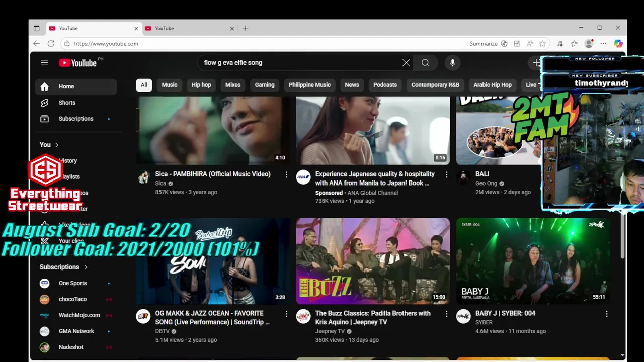Viewport: 644px width, 362px height.
Task: Open the Sica - PAMBIHIRA video title
Action: [x=213, y=174]
